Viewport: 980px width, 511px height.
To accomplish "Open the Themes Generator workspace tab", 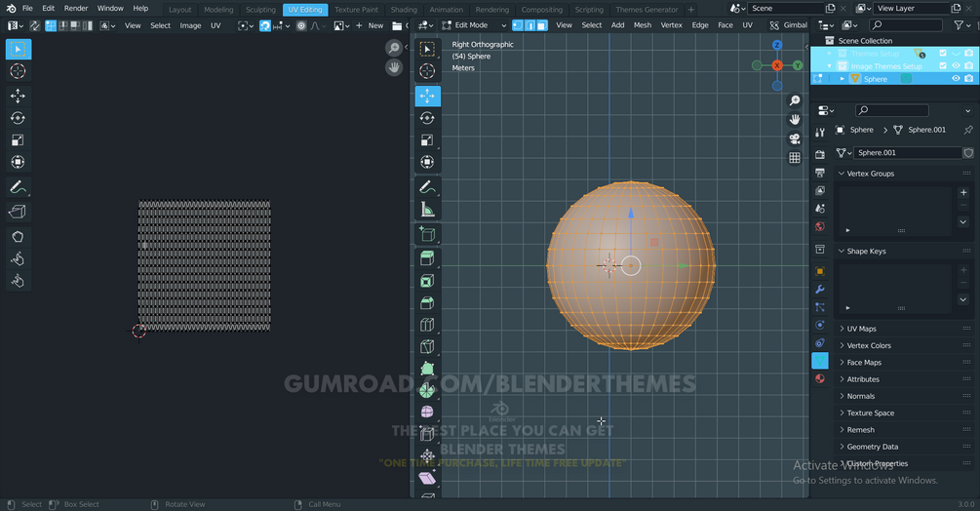I will [x=647, y=10].
